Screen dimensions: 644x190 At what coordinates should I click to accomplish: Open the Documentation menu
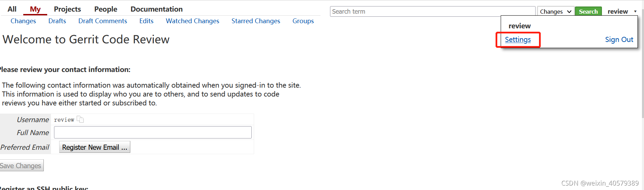tap(157, 9)
